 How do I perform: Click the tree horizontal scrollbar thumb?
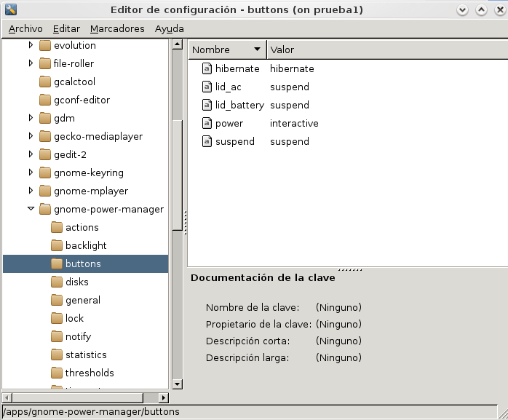[78, 397]
